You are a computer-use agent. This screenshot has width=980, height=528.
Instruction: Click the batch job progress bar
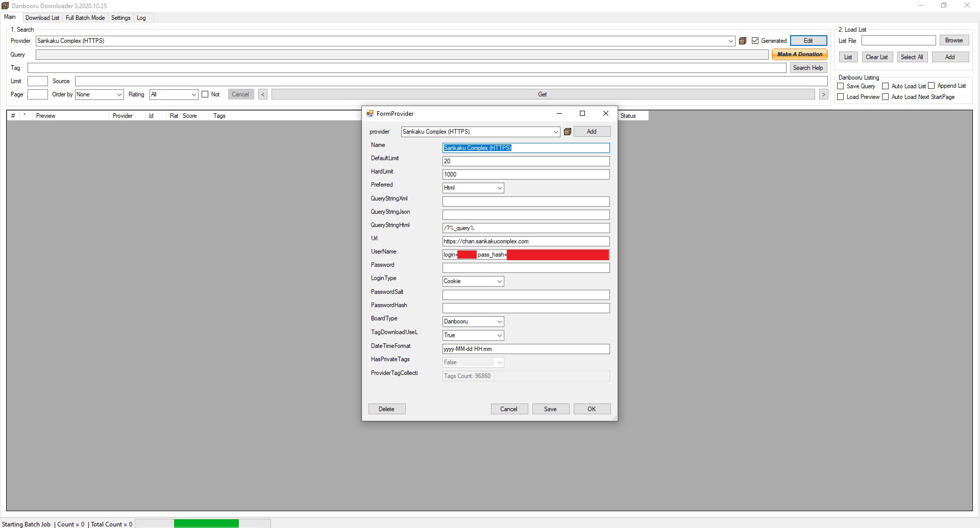203,523
